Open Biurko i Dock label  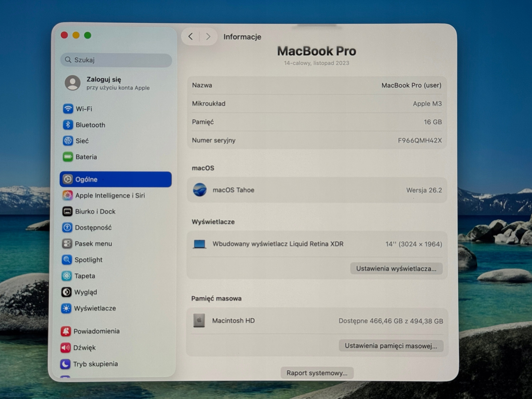coord(95,211)
